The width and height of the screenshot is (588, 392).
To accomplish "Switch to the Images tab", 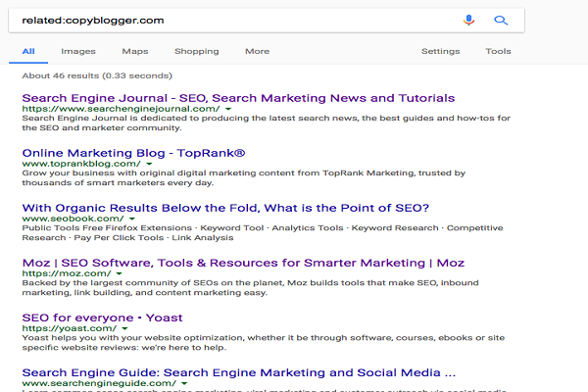I will tap(78, 51).
